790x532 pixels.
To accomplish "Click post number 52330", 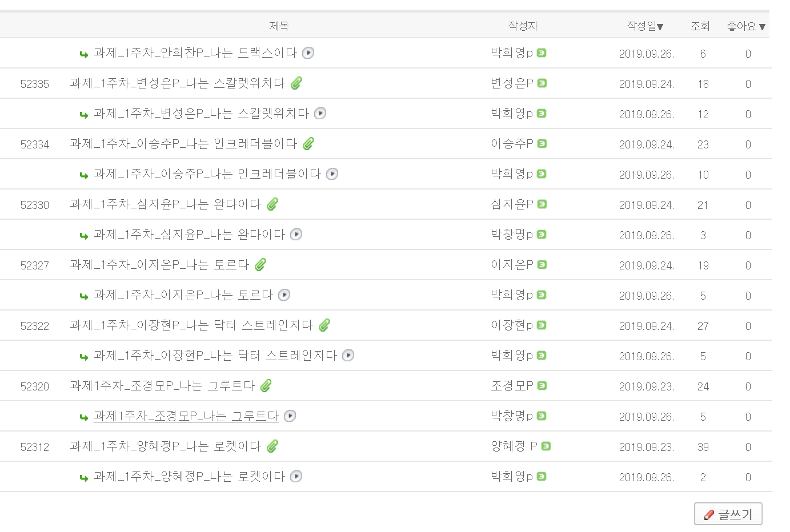I will [x=35, y=205].
